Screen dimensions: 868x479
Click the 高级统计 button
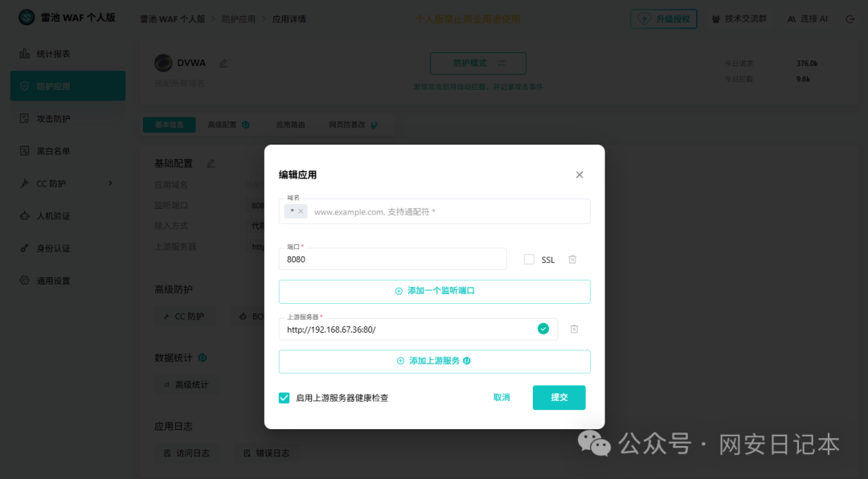tap(186, 384)
